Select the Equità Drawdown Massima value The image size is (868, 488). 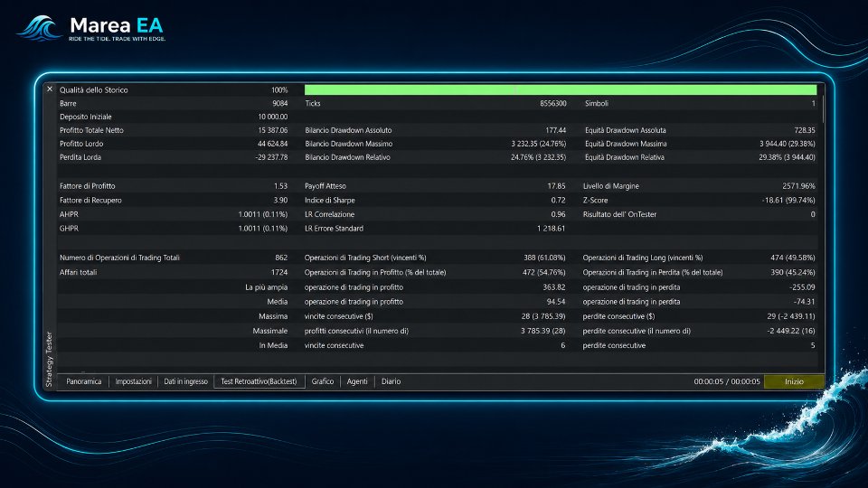pos(788,144)
